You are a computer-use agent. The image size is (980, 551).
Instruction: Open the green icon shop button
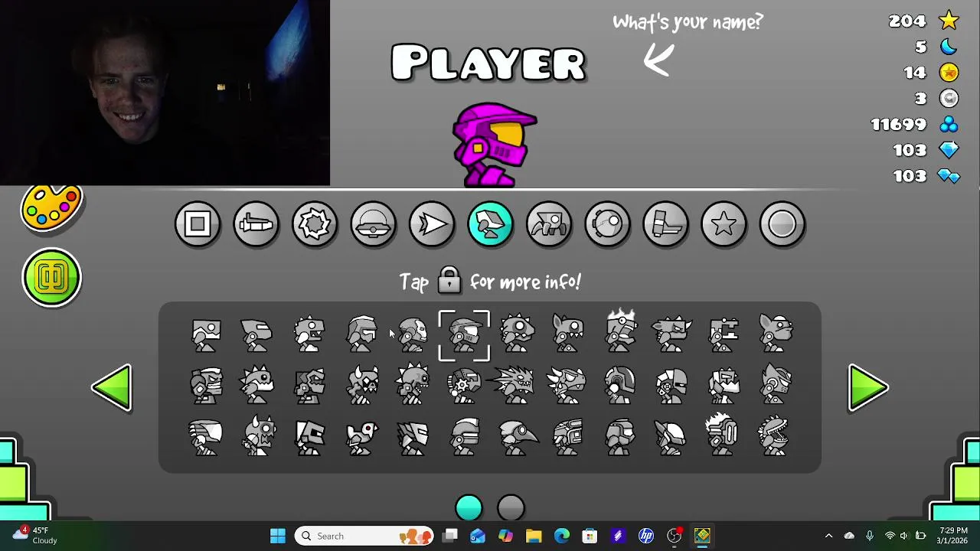coord(51,277)
